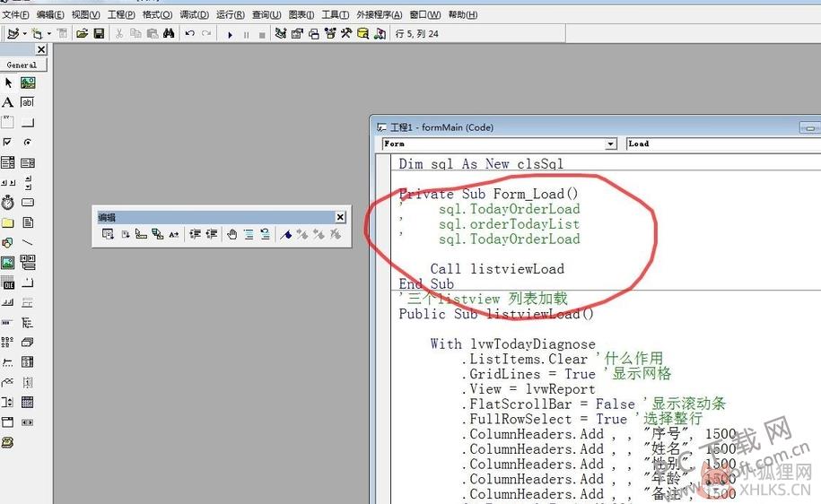
Task: Click List Properties/Methods in the Edit toolbar
Action: point(108,234)
